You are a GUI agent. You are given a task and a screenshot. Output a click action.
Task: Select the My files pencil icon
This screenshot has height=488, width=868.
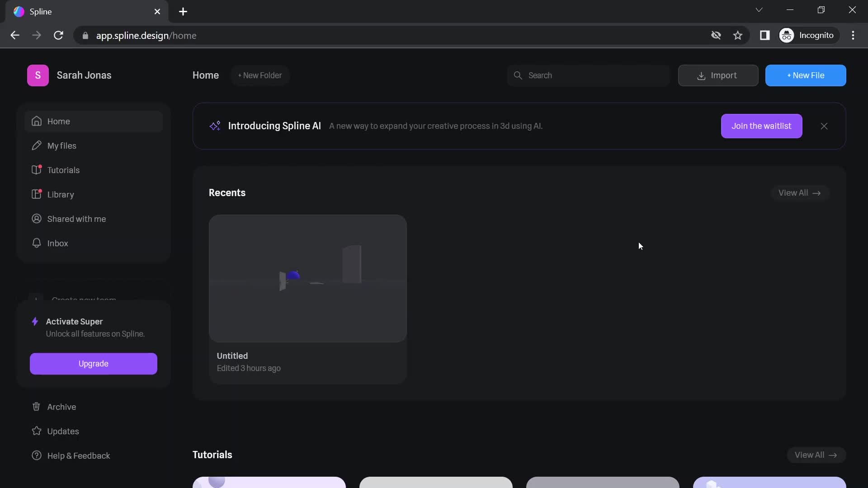coord(36,145)
